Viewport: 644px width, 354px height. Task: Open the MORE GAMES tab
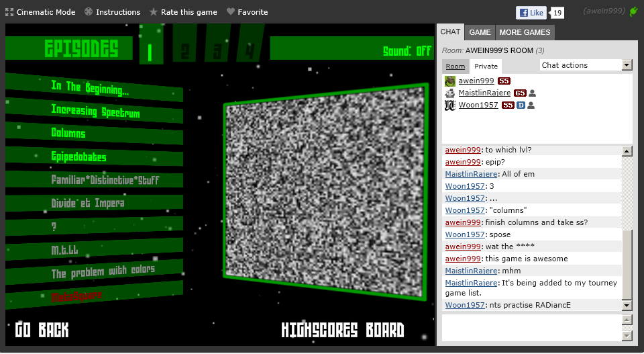pyautogui.click(x=525, y=32)
